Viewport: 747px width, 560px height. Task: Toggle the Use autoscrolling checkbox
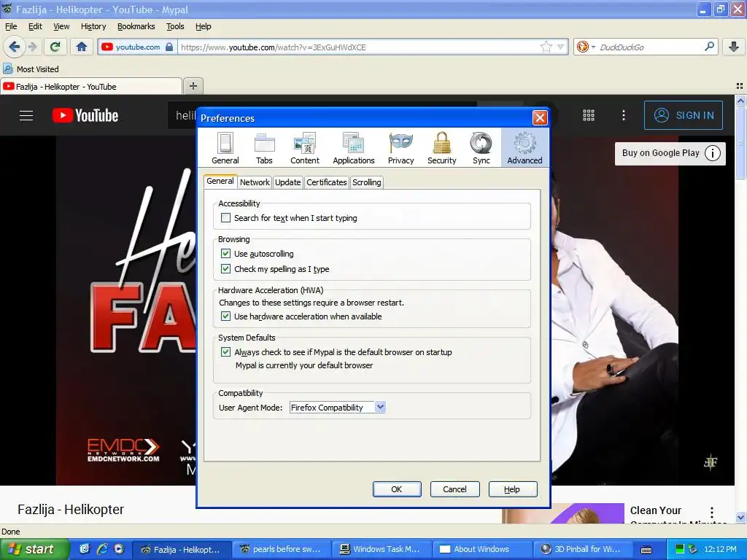tap(226, 254)
